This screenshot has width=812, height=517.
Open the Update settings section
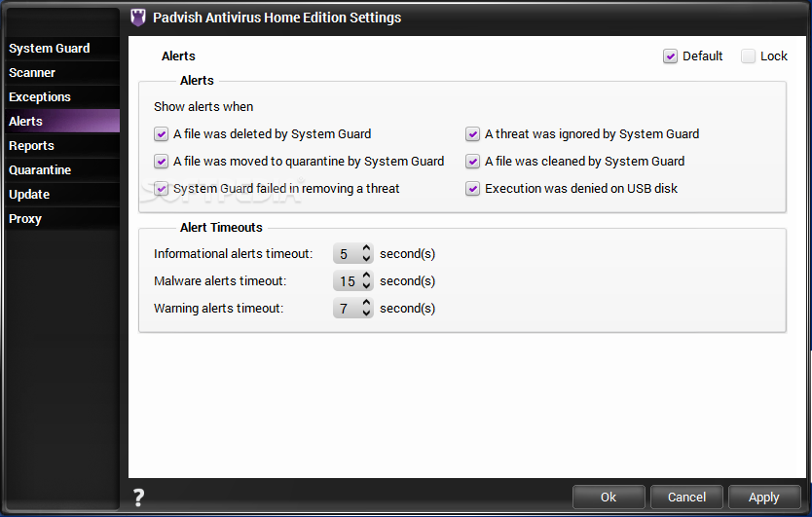(x=62, y=195)
